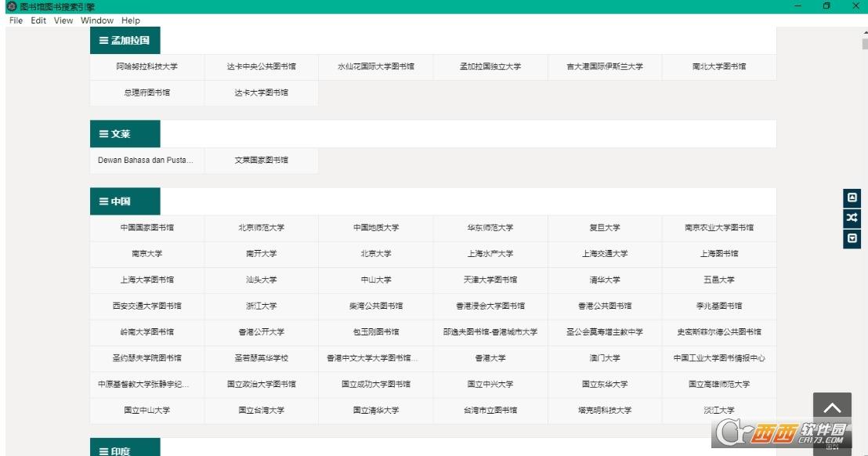The height and width of the screenshot is (456, 868).
Task: Open the View menu
Action: (x=63, y=20)
